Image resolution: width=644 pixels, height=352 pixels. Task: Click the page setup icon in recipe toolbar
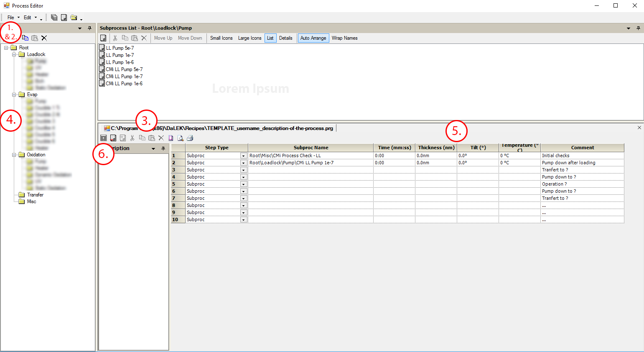tap(171, 138)
